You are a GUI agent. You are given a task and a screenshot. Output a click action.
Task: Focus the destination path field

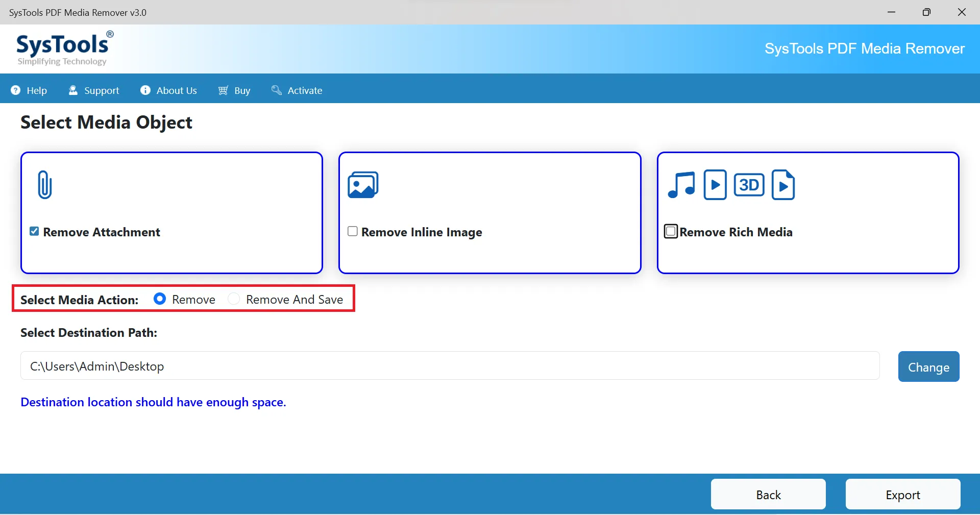(x=450, y=365)
